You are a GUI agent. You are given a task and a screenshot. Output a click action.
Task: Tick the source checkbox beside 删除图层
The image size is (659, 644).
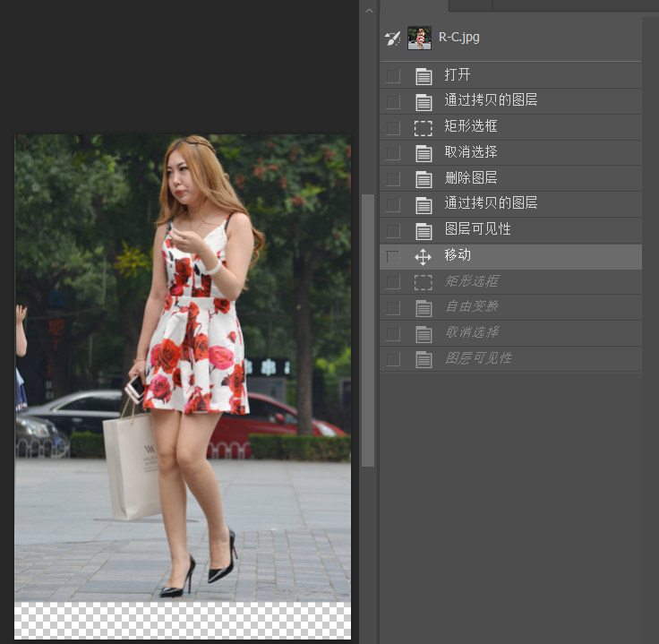click(x=393, y=179)
